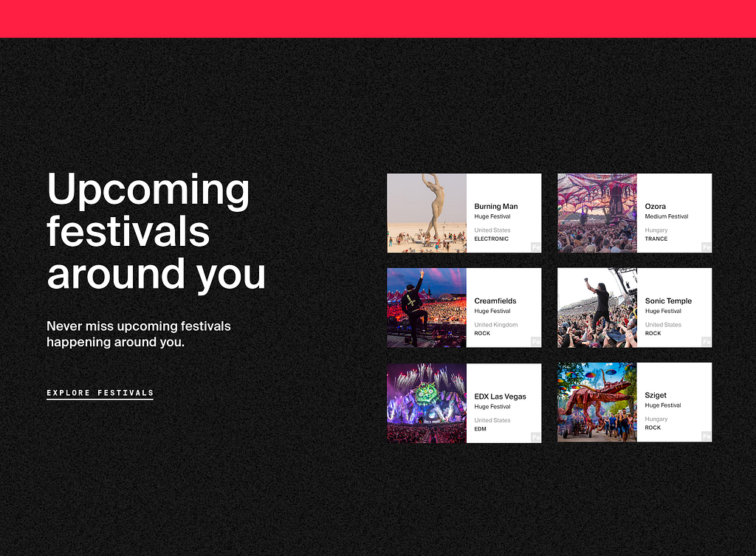Click Huge Festival label on Burning Man
The height and width of the screenshot is (556, 756).
coord(492,216)
